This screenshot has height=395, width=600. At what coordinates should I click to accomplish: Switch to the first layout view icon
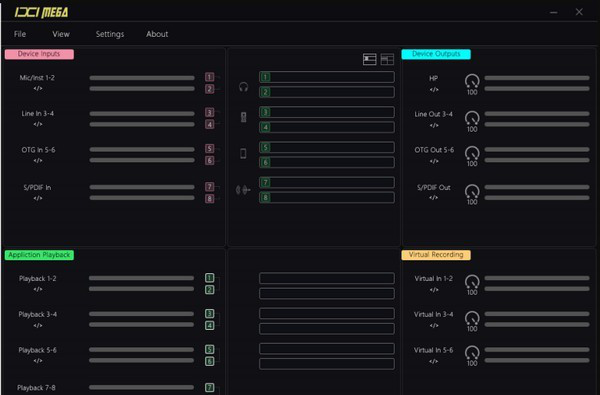coord(370,59)
